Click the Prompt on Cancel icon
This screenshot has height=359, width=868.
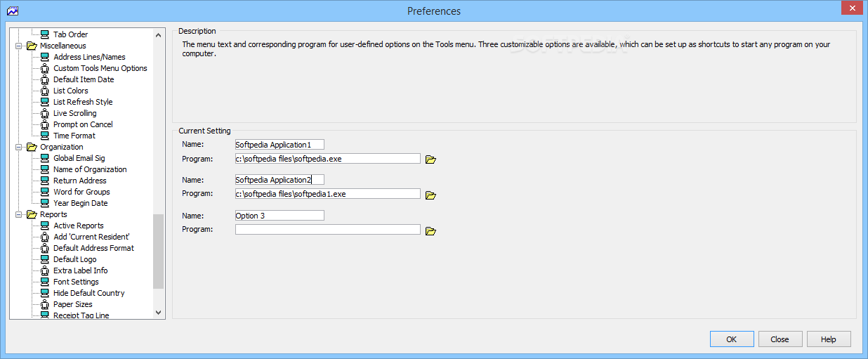pyautogui.click(x=45, y=124)
